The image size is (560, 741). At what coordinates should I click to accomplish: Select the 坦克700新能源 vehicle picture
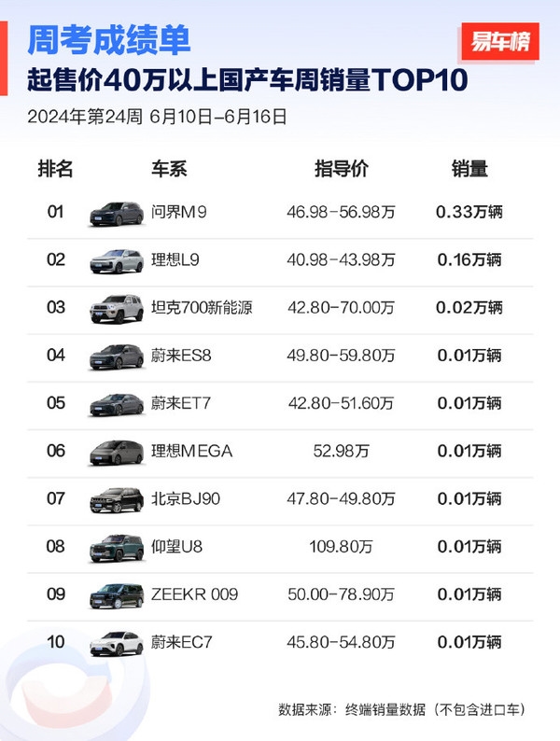tap(117, 309)
